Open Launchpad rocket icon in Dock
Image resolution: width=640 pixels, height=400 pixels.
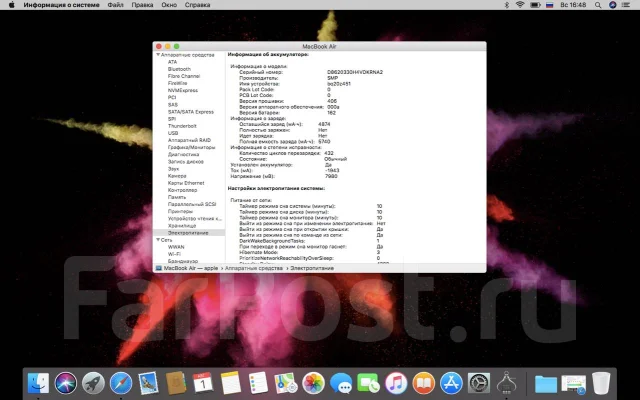coord(93,384)
